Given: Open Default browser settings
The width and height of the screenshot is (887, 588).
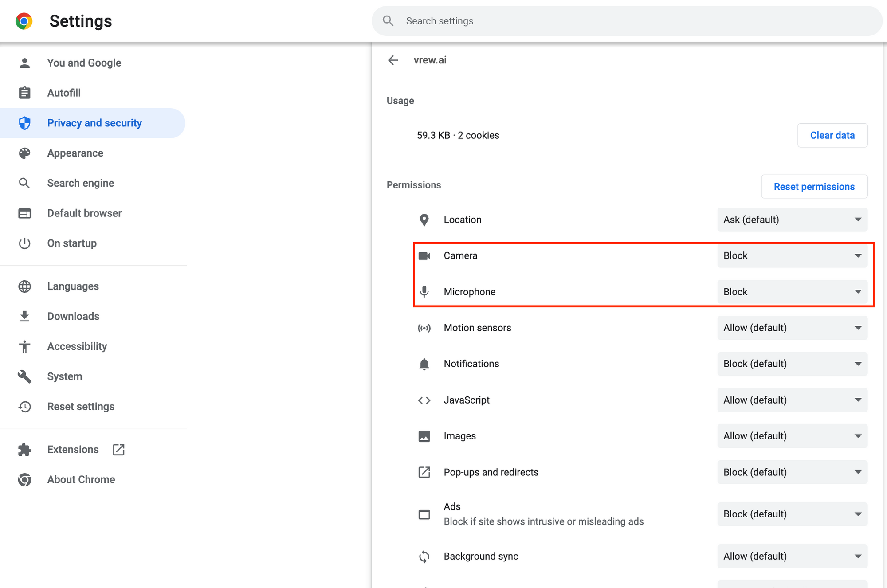Looking at the screenshot, I should tap(92, 213).
